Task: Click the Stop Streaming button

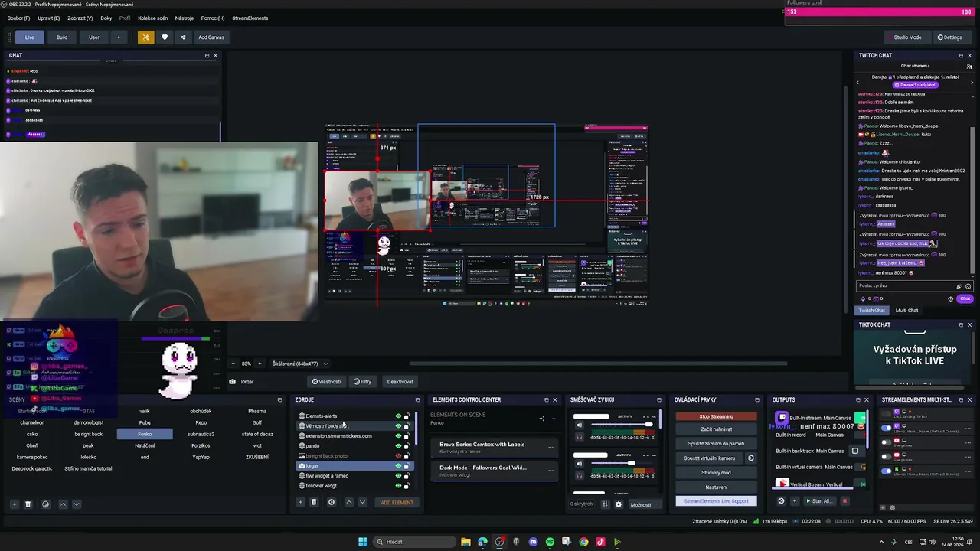Action: [716, 416]
